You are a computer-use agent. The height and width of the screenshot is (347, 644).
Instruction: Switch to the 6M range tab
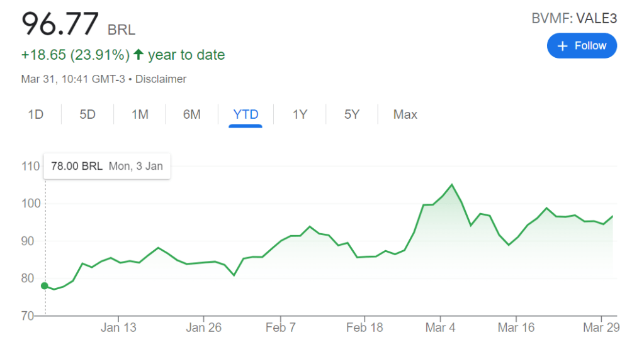[192, 114]
